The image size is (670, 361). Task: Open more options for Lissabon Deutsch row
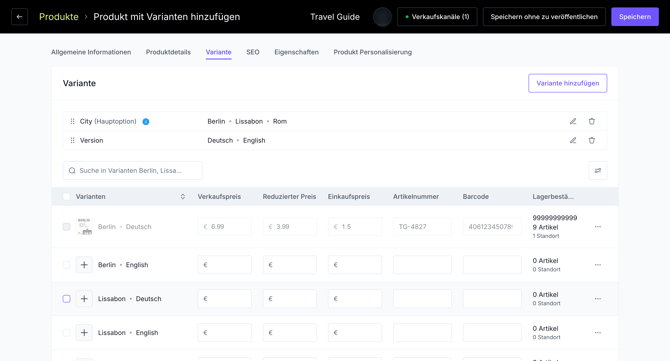tap(597, 299)
